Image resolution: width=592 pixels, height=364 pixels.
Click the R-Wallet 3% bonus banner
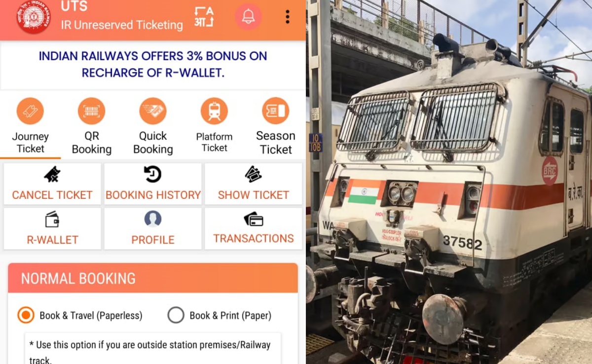153,65
